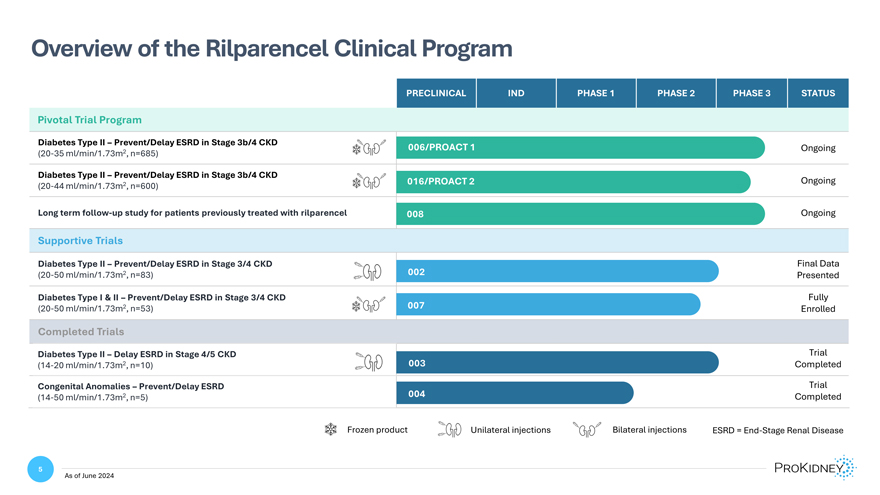Click the light blue 007 progress bar
The width and height of the screenshot is (880, 495).
(x=548, y=304)
